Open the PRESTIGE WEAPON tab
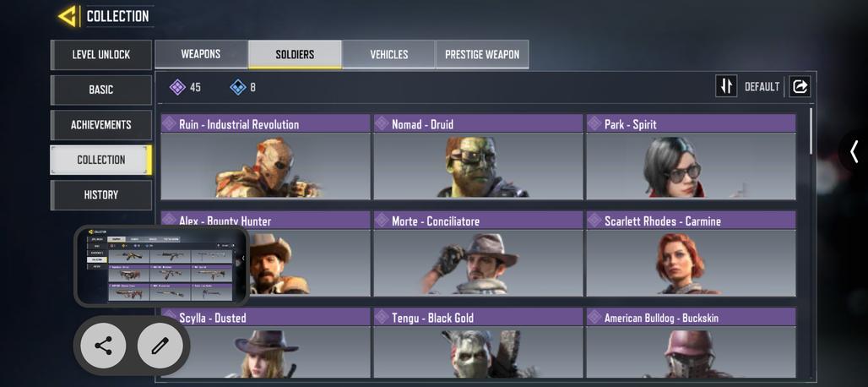The height and width of the screenshot is (387, 868). click(x=482, y=54)
